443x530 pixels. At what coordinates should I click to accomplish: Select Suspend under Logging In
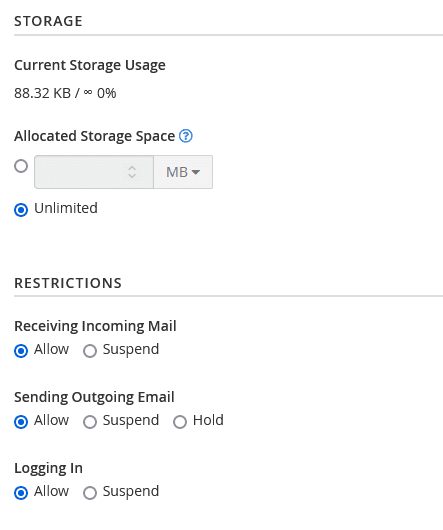click(x=90, y=493)
